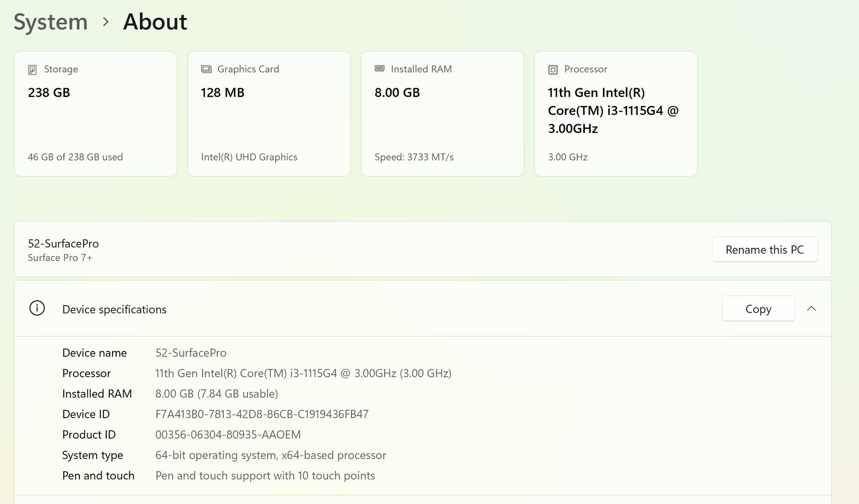Click the Device ID value text
This screenshot has width=859, height=504.
[262, 414]
